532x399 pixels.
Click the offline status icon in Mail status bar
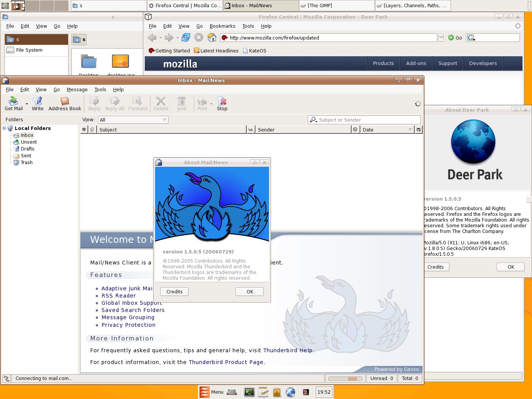click(6, 378)
